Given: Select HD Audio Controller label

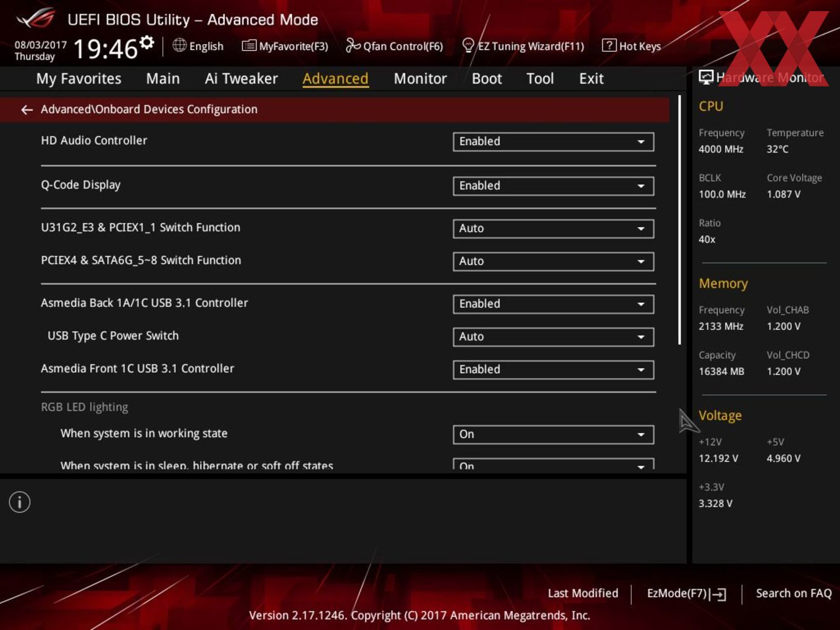Looking at the screenshot, I should tap(94, 140).
